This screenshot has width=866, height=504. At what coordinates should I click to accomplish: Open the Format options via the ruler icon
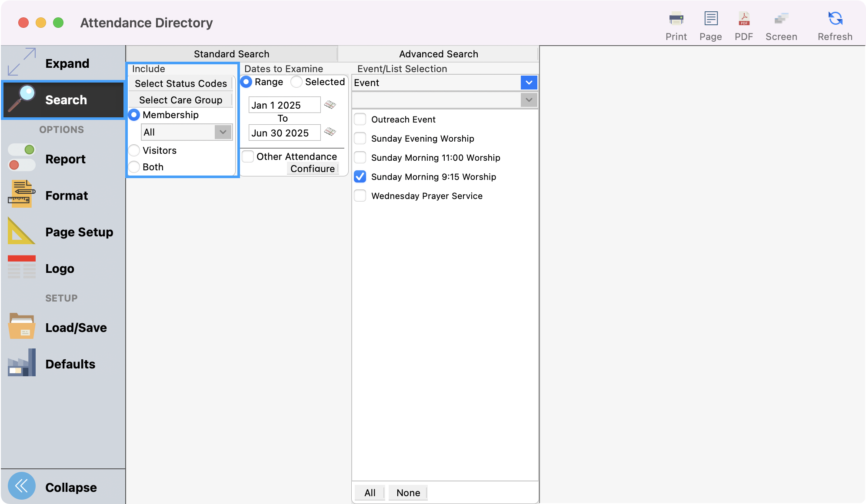21,194
